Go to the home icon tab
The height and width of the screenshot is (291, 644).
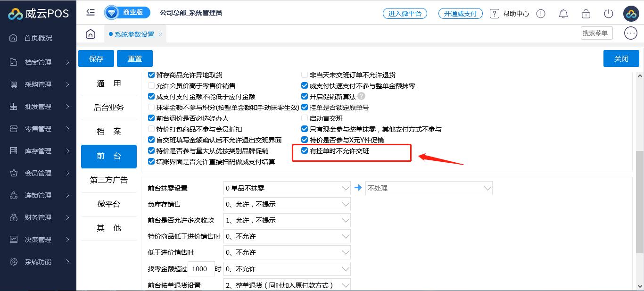(91, 34)
